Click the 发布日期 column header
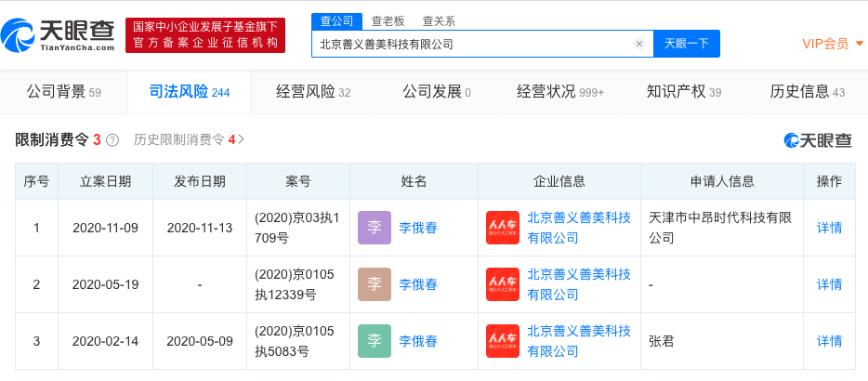Screen dimensions: 868x381 200,181
